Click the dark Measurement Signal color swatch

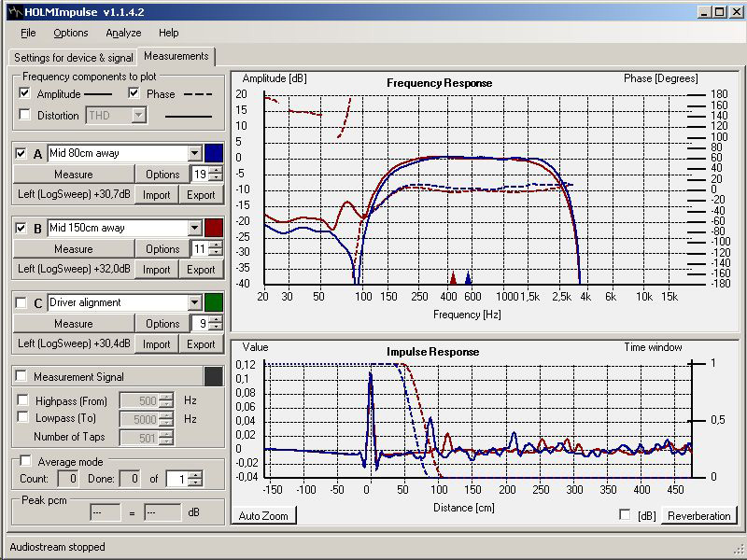[214, 376]
